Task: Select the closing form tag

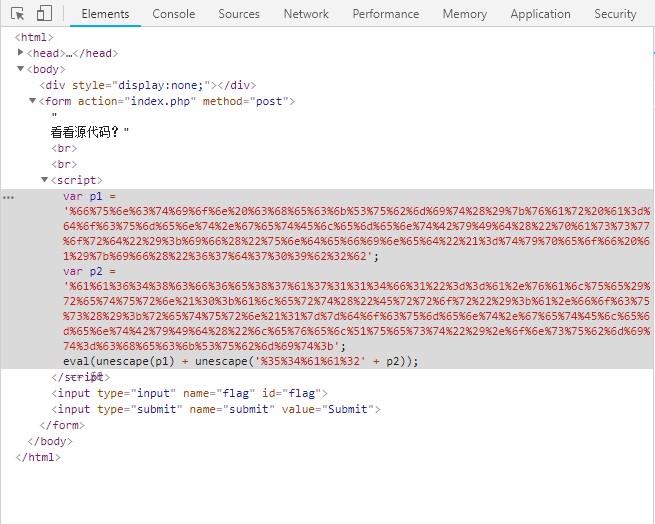Action: click(62, 425)
